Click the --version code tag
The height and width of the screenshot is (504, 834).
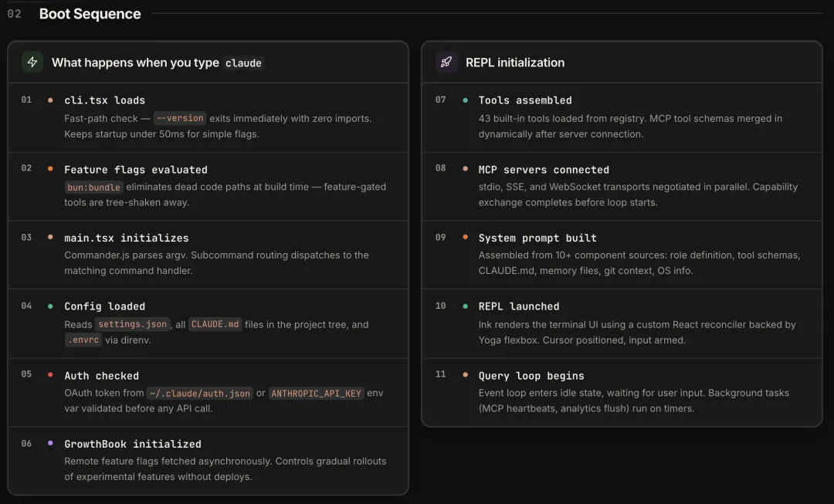tap(180, 118)
